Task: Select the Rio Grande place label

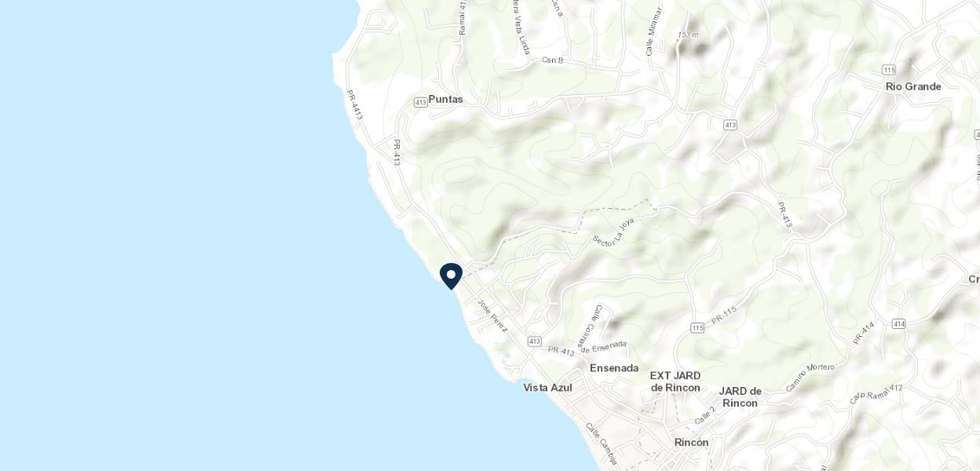Action: pos(913,86)
